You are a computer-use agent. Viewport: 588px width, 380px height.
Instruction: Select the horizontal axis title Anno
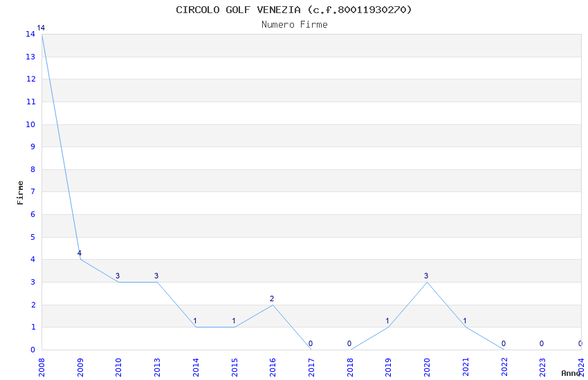(x=571, y=373)
